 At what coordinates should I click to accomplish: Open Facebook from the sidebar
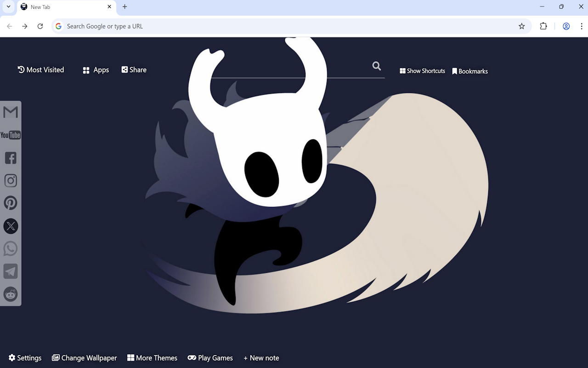click(10, 158)
